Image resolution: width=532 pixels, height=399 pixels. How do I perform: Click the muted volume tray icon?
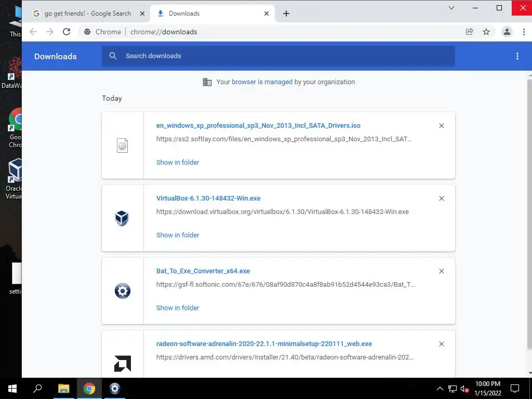coord(465,389)
